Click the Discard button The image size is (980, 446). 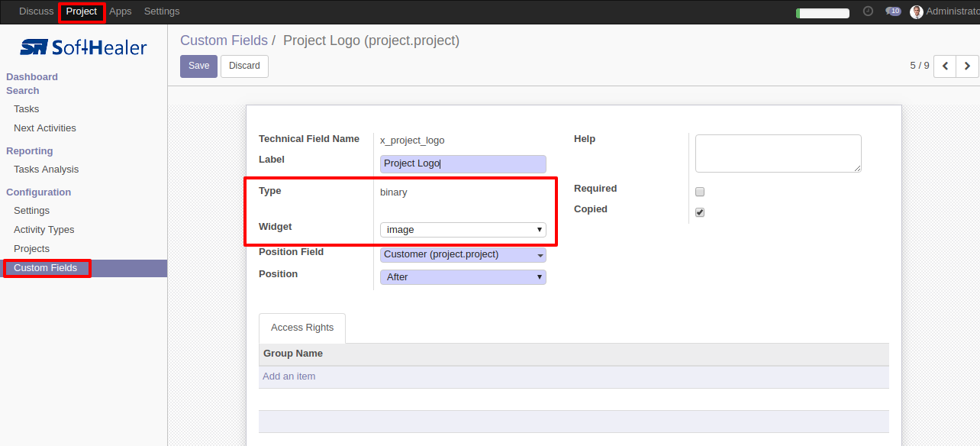pyautogui.click(x=244, y=66)
